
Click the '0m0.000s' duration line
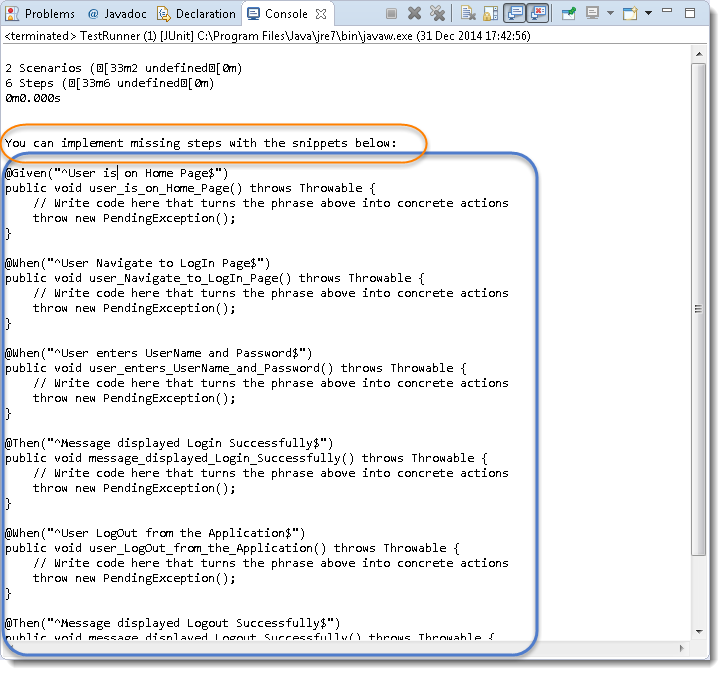tap(33, 98)
